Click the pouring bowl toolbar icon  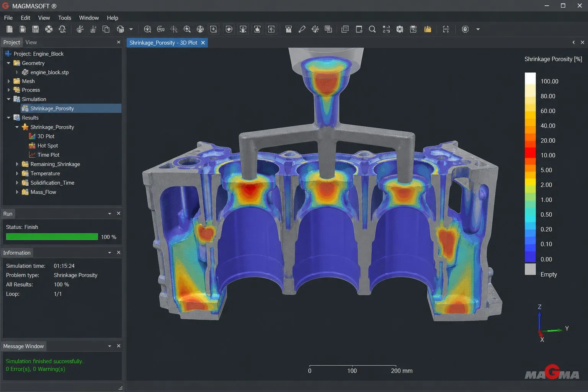[x=80, y=29]
